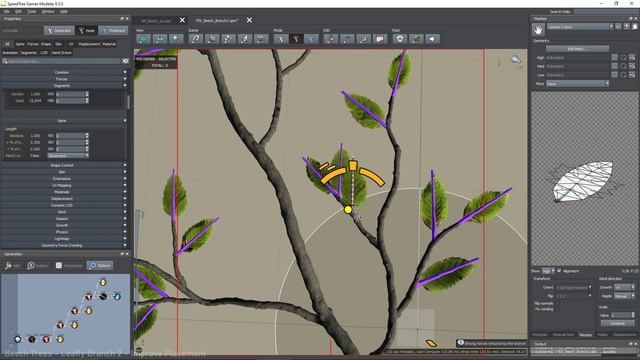
Task: Click the second Edit toolbar icon
Action: click(x=347, y=39)
